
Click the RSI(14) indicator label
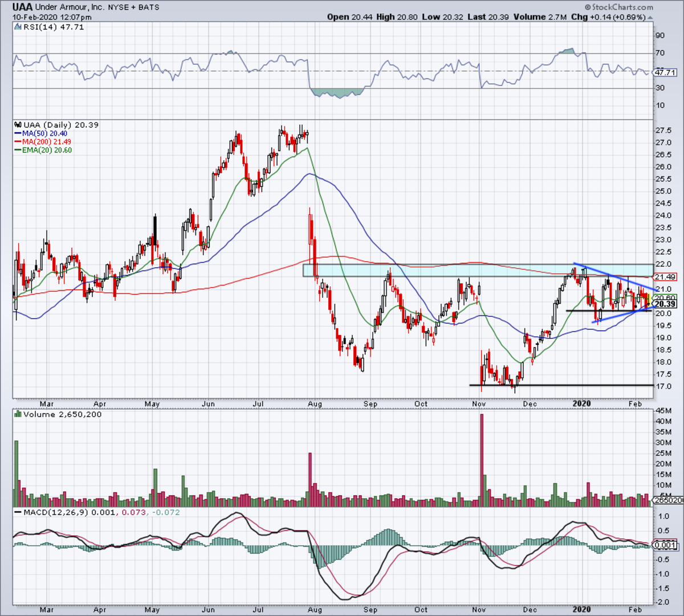(38, 27)
